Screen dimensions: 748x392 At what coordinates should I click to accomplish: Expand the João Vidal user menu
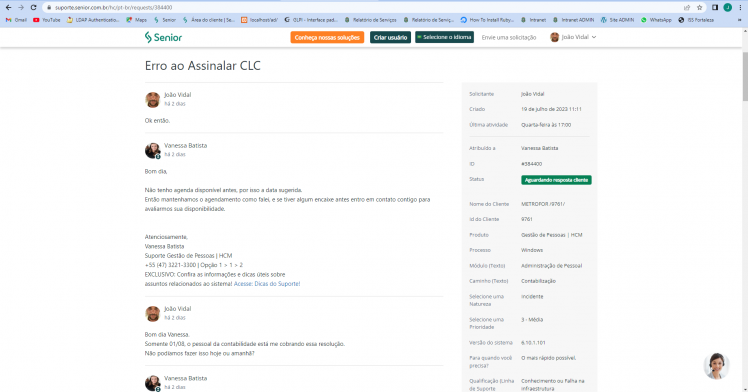(x=573, y=37)
